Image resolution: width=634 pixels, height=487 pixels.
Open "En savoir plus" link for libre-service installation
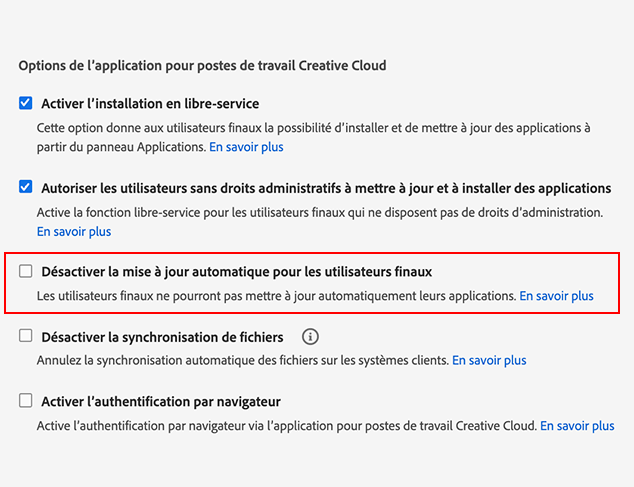point(246,147)
